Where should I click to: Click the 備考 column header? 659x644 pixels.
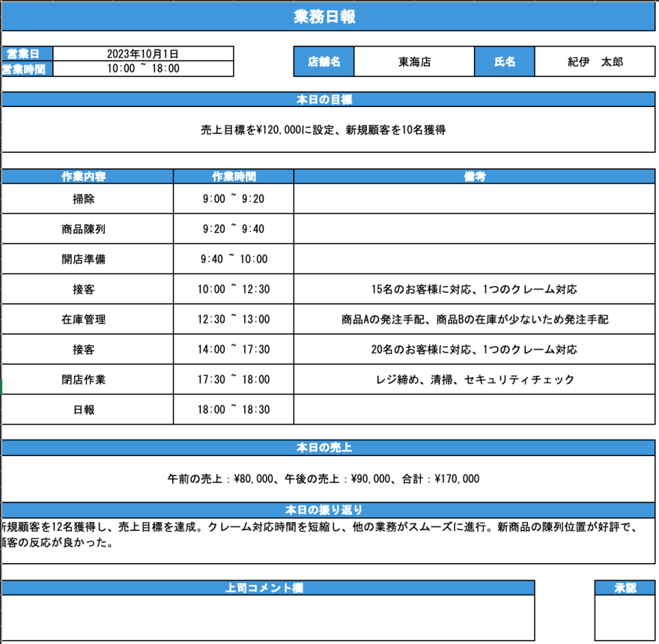tap(475, 176)
